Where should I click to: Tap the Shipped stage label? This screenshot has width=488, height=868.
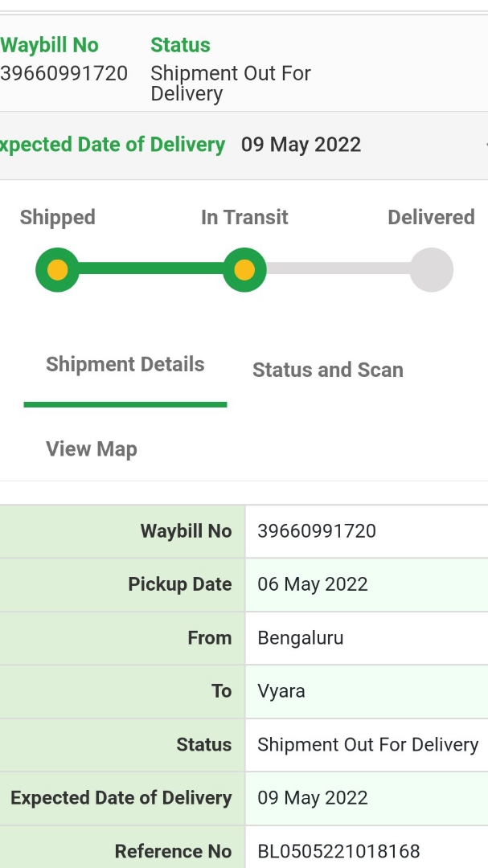58,218
